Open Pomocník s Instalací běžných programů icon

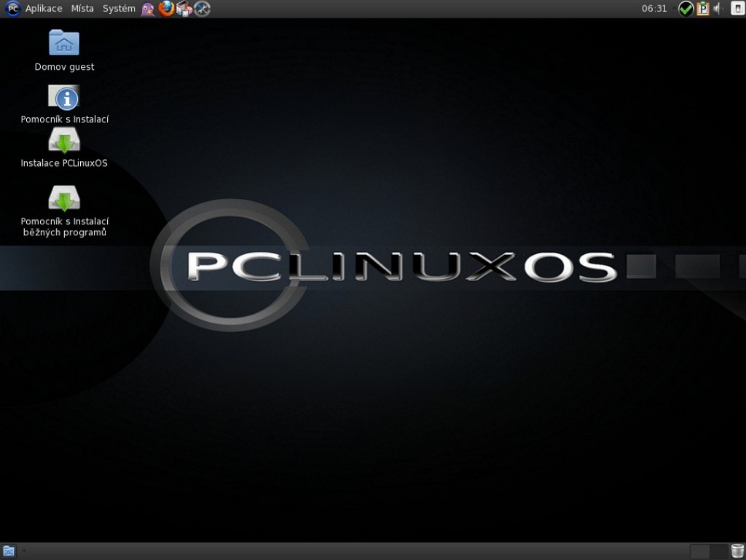[64, 198]
